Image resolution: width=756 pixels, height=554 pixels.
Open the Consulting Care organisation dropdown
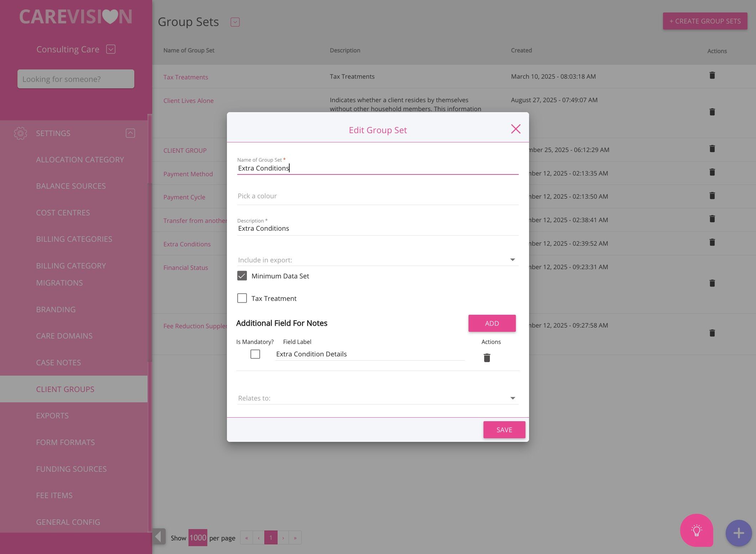coord(111,49)
